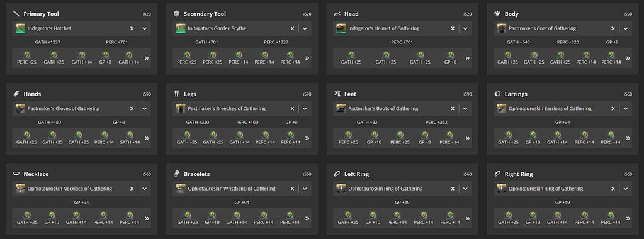644x239 pixels.
Task: Select the GATH +25 materia in Earrings slot
Action: pyautogui.click(x=508, y=138)
